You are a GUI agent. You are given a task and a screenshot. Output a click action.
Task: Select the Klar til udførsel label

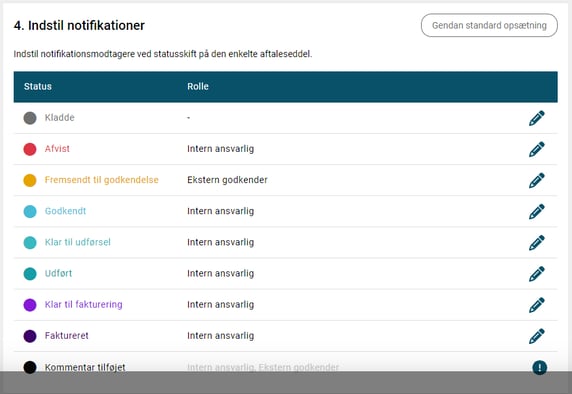pos(78,242)
